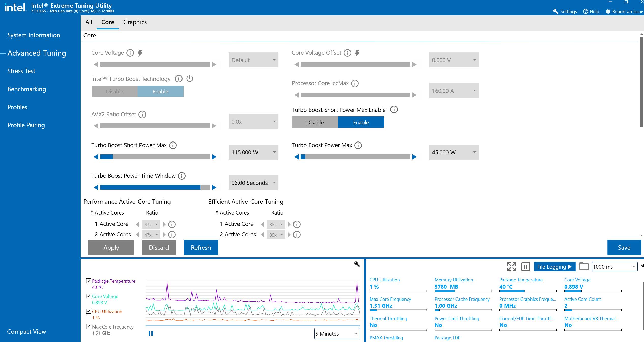Open System Information section
The image size is (644, 342).
34,35
